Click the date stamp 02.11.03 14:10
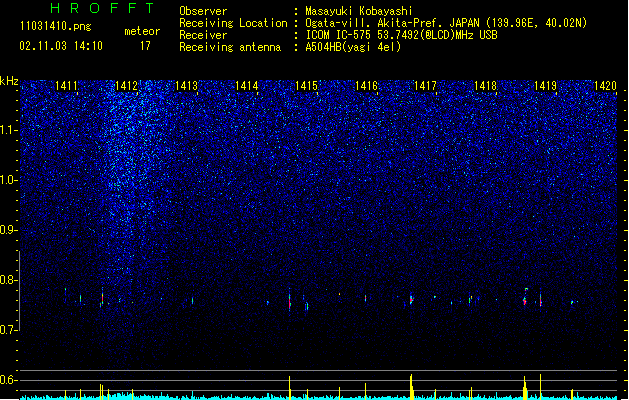This screenshot has height=400, width=629. pos(61,46)
